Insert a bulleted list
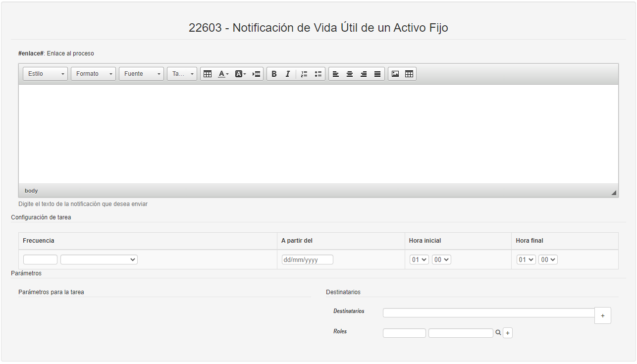 pyautogui.click(x=318, y=74)
